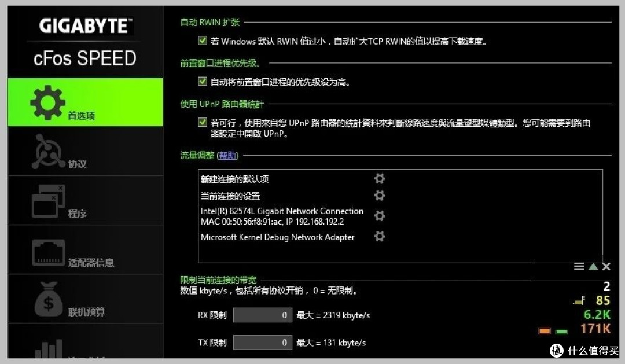The width and height of the screenshot is (625, 364).
Task: Click the 程序 windows icon in sidebar
Action: coord(47,201)
